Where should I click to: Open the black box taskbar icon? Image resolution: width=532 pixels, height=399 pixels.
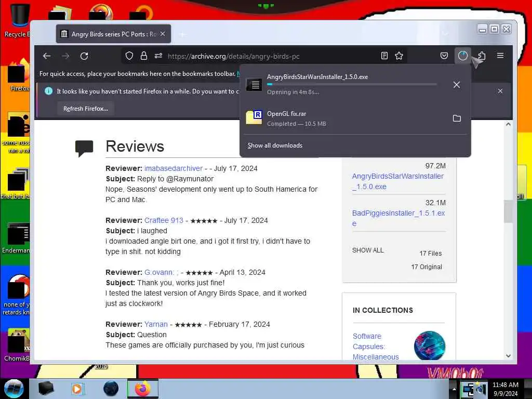pos(46,389)
